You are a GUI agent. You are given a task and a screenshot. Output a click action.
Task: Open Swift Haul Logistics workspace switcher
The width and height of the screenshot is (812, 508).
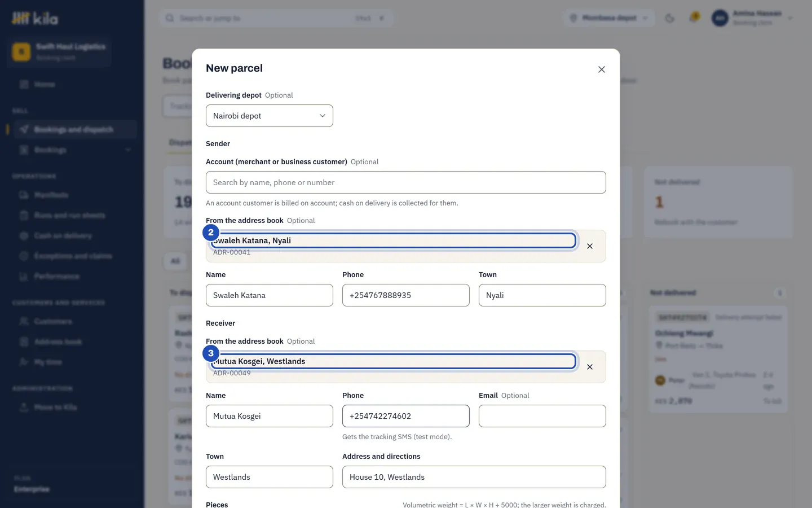tap(59, 51)
